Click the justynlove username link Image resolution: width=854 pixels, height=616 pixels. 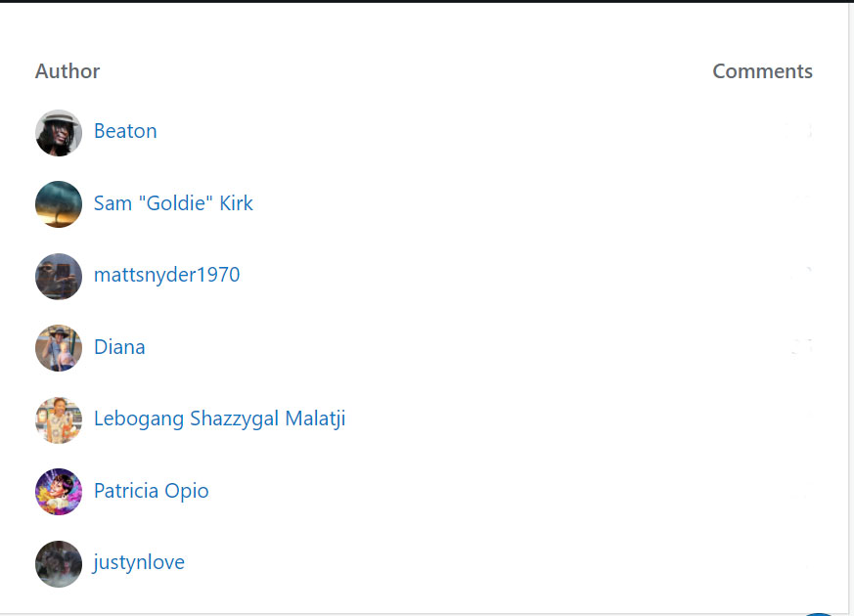(139, 562)
